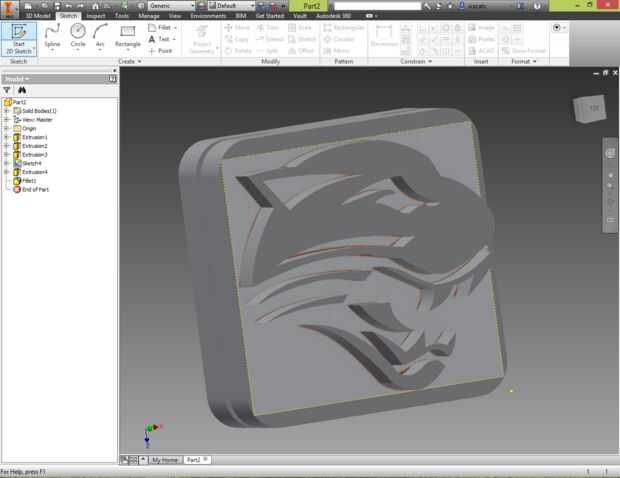Click the ViewCube in the viewport
This screenshot has width=620, height=478.
(x=590, y=108)
